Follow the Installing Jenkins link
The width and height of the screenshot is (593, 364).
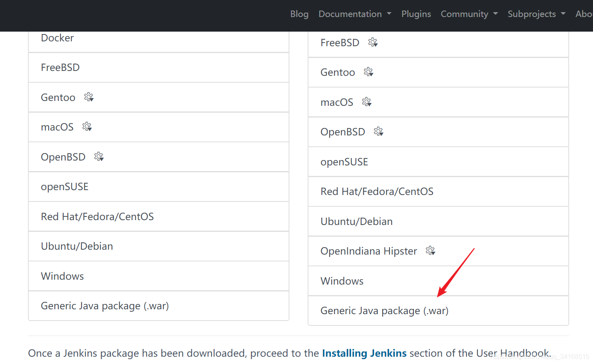coord(364,353)
